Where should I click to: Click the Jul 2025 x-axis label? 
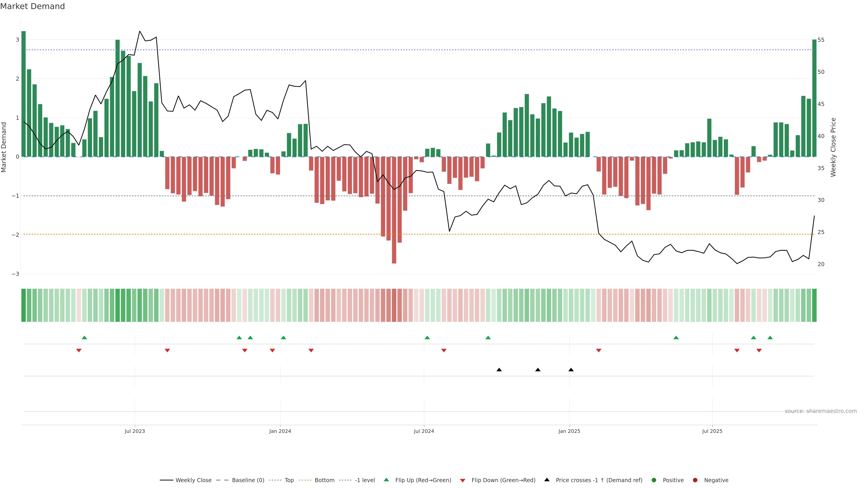[x=712, y=431]
